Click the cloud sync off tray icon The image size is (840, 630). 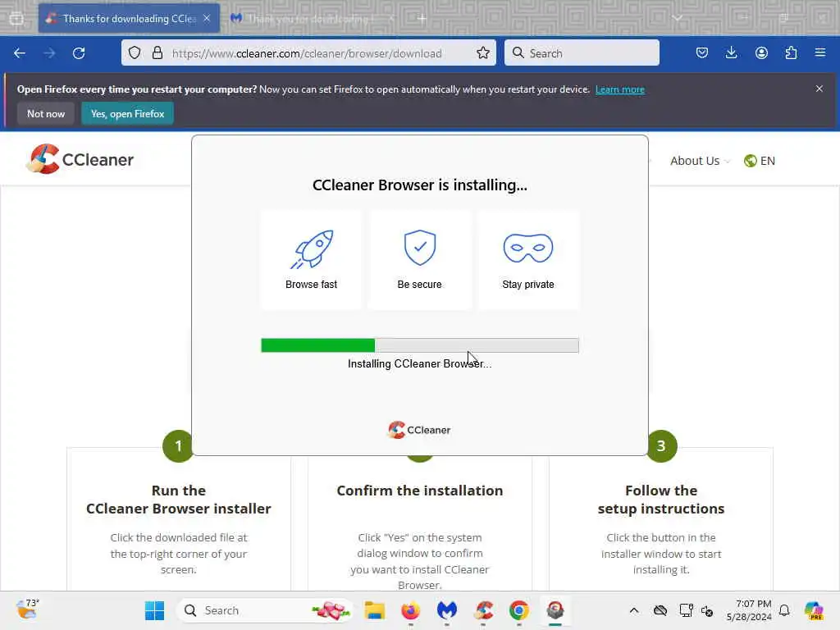[x=660, y=610]
